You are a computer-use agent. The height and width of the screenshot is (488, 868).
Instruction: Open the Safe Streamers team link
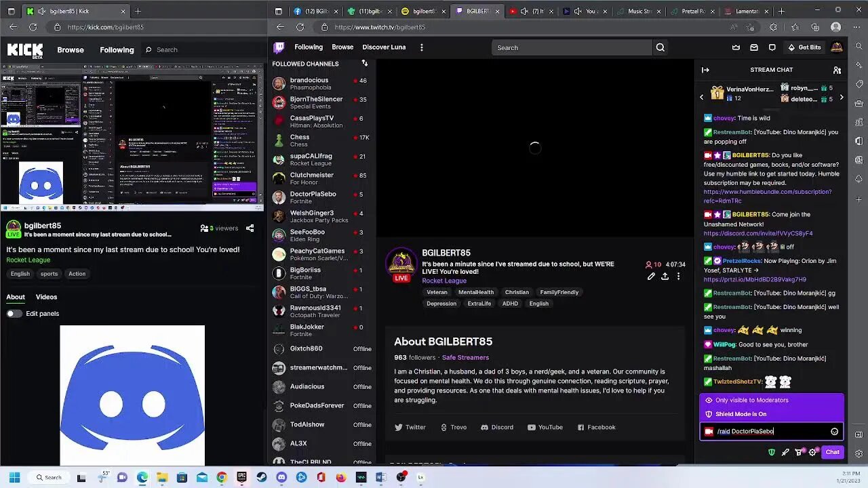(x=465, y=358)
